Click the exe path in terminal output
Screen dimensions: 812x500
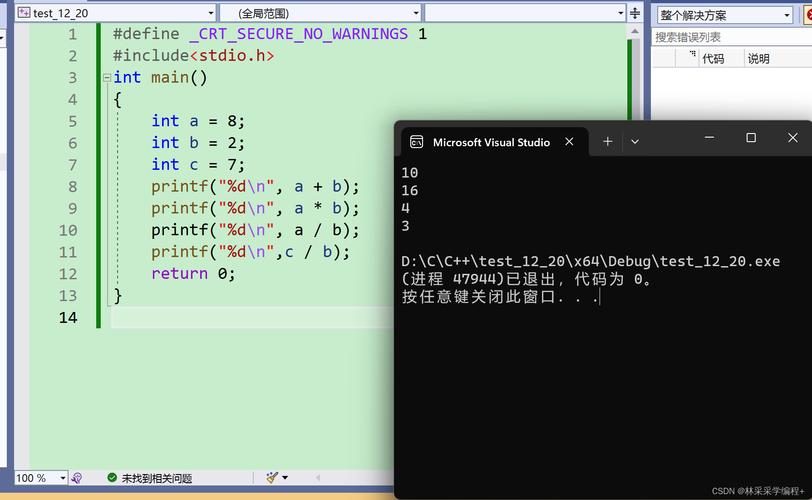coord(590,261)
